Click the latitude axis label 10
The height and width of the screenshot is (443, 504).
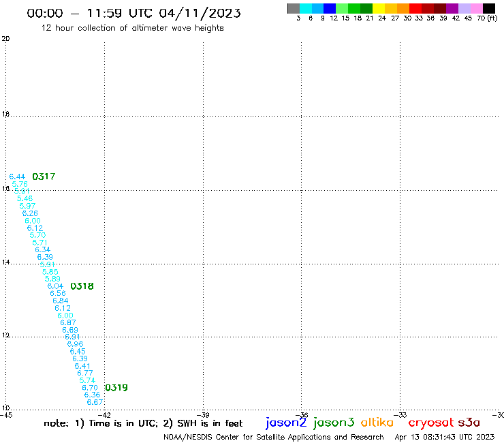coord(5,408)
